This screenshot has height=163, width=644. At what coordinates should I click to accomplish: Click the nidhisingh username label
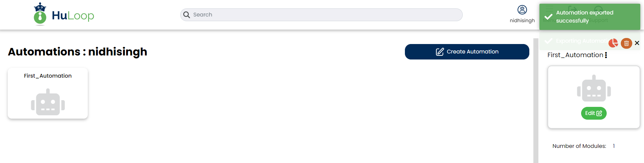tap(522, 21)
